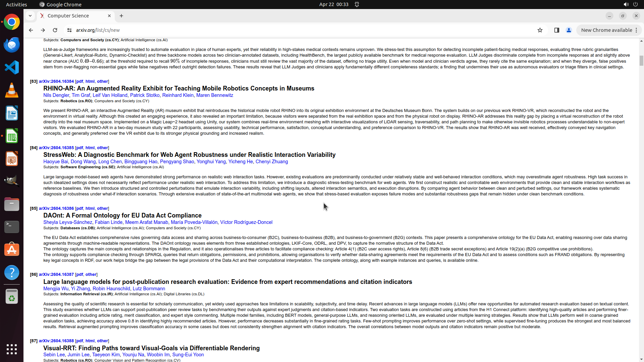
Task: Bookmark this page with the star icon
Action: click(540, 30)
